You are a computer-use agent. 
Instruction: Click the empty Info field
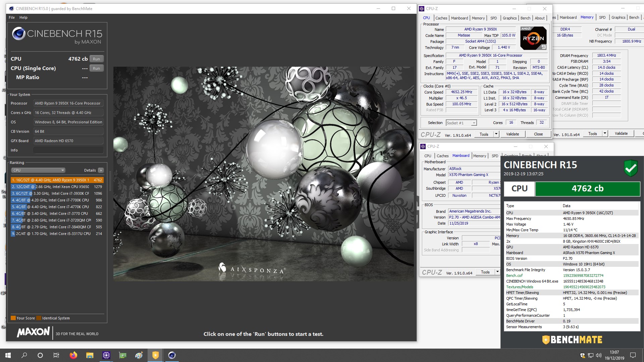(68, 150)
